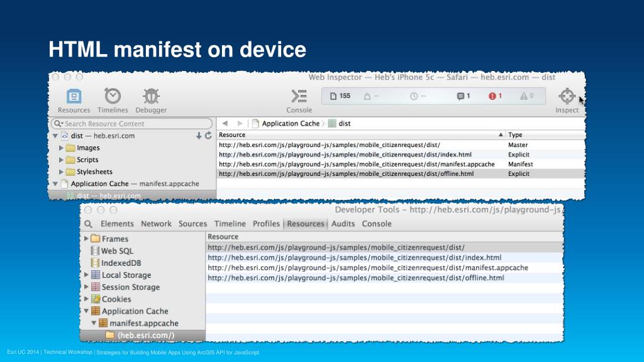Collapse Application Cache in Web Inspector sidebar
Viewport: 644px width, 362px height.
click(x=55, y=184)
